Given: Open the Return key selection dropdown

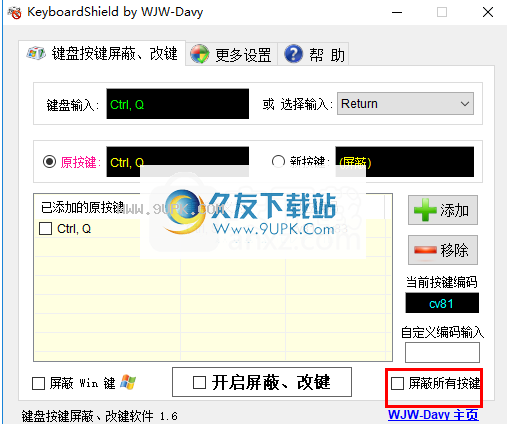Looking at the screenshot, I should (x=405, y=104).
